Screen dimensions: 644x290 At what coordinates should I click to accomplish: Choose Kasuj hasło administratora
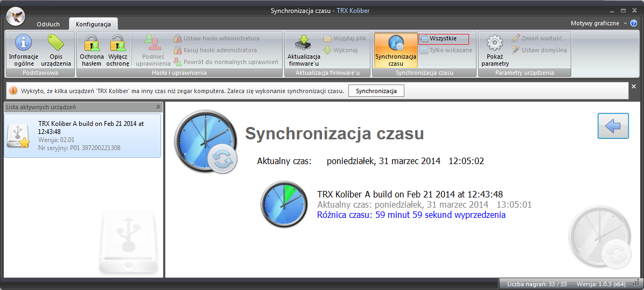215,50
